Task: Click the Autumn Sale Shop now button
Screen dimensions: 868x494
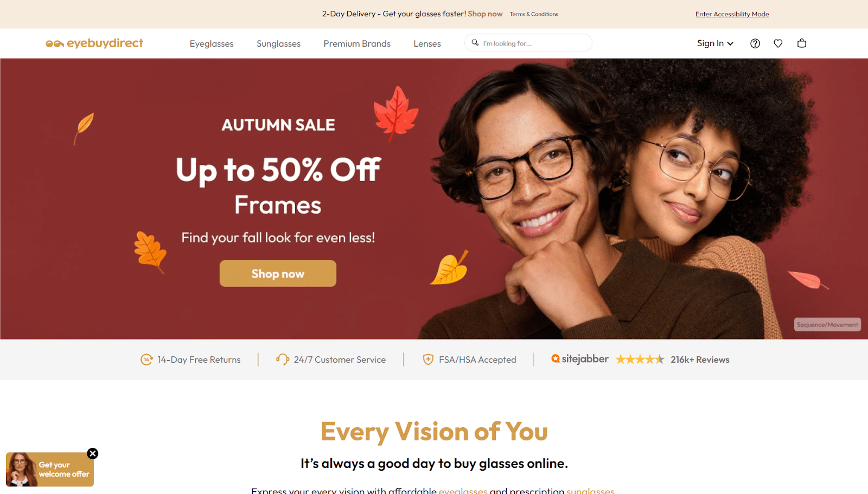Action: 278,273
